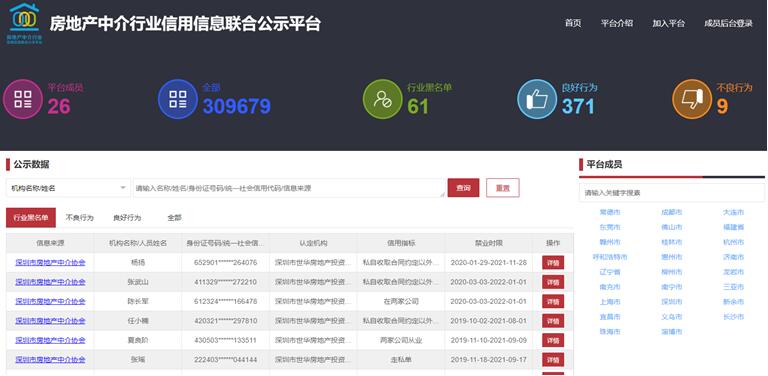The image size is (768, 376).
Task: Open the 桂林市 member link
Action: tap(672, 242)
